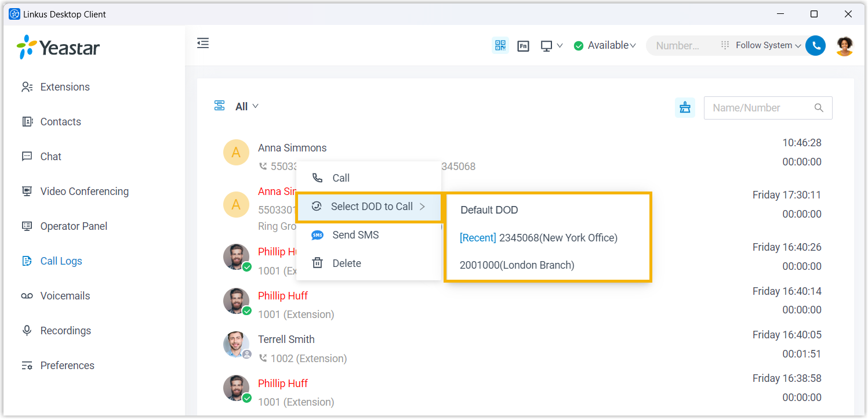Click the Recordings microphone icon
This screenshot has height=419, width=868.
click(27, 331)
